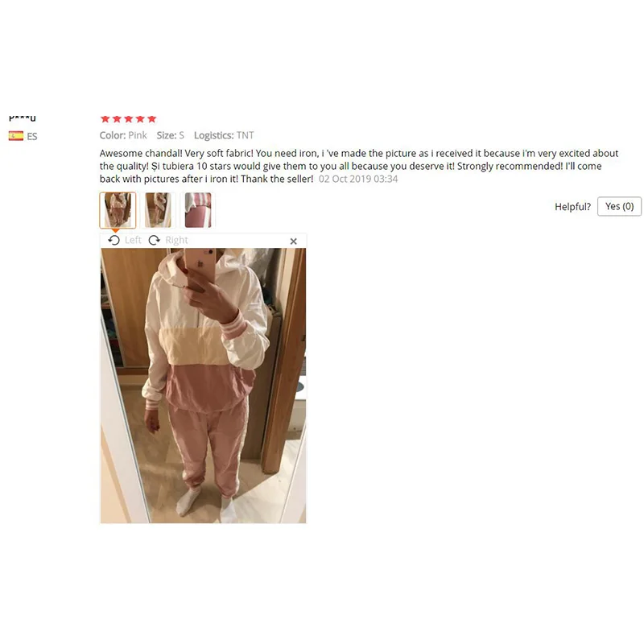Click the fifth red rating star
Screen dimensions: 644x644
(x=152, y=119)
